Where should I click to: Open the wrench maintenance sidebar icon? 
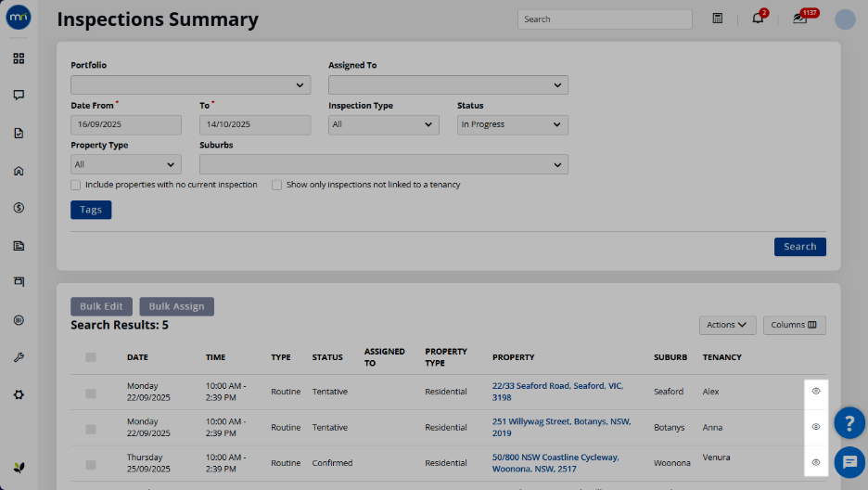coord(19,357)
